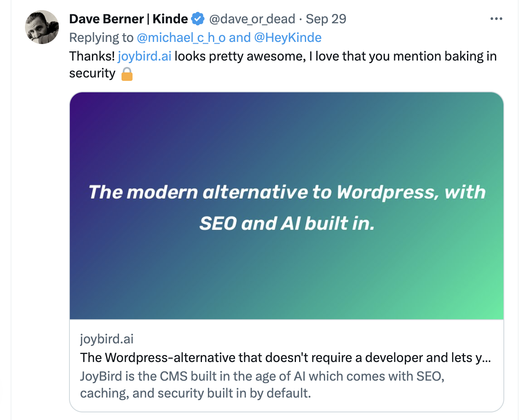The width and height of the screenshot is (525, 420).
Task: Open the tweet's more options ellipsis menu
Action: tap(496, 18)
